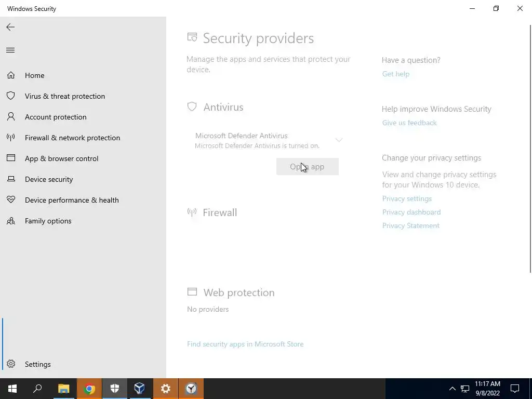Click the Home house icon
Image resolution: width=532 pixels, height=399 pixels.
[x=11, y=75]
